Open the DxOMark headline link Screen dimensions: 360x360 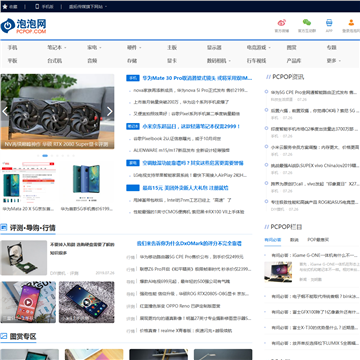[189, 243]
